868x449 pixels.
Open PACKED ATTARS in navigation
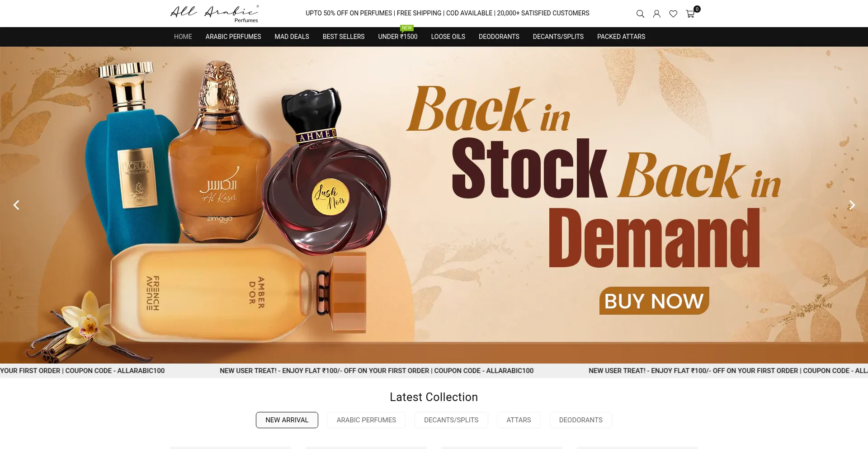(x=621, y=37)
